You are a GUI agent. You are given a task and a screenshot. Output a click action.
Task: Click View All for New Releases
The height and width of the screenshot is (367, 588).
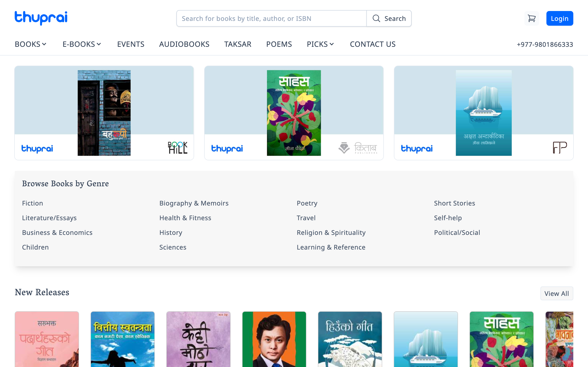coord(556,293)
